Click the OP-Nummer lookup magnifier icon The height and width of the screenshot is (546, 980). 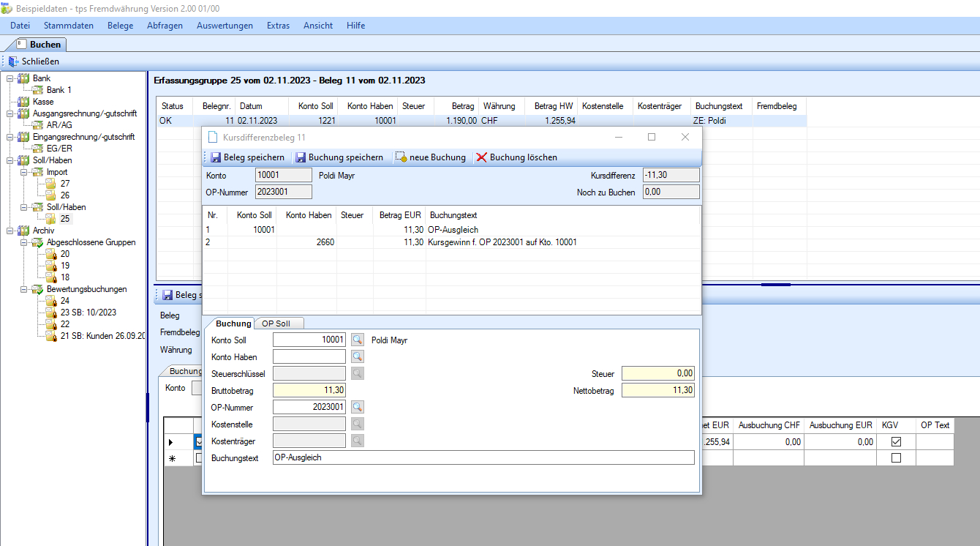(x=357, y=407)
